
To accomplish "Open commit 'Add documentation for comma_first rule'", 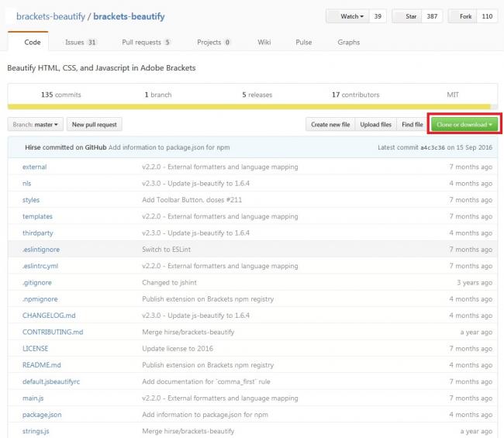I will (x=206, y=381).
